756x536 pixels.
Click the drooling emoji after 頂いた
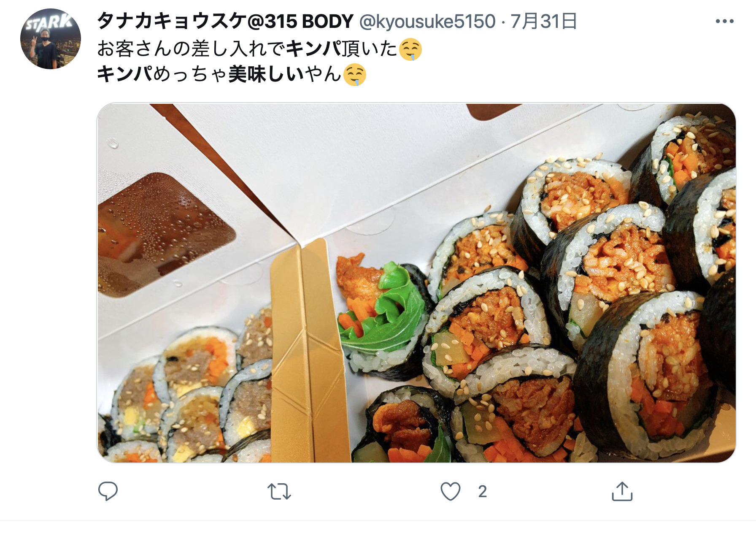tap(410, 49)
